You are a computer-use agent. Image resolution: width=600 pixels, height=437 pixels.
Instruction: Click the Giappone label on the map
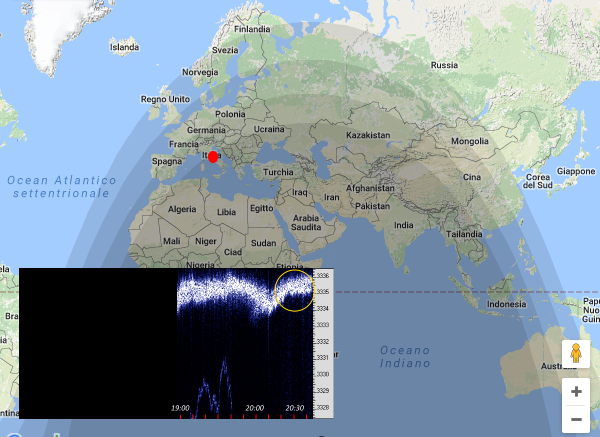point(576,171)
